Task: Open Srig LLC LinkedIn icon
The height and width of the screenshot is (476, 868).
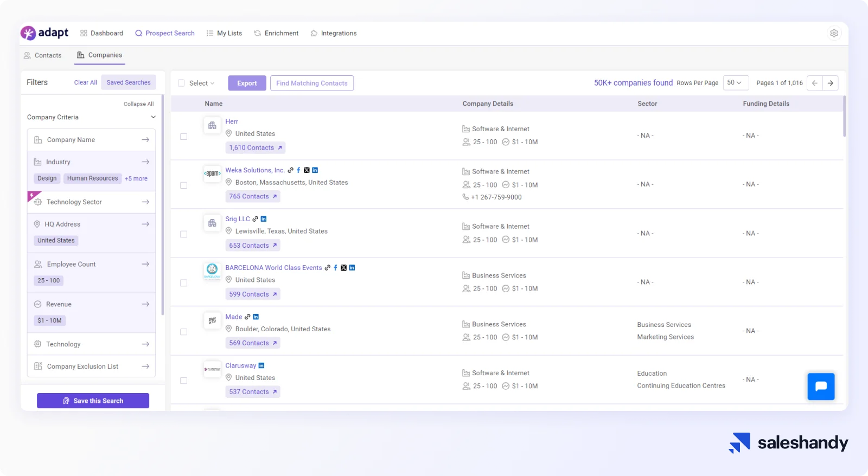Action: (x=264, y=219)
